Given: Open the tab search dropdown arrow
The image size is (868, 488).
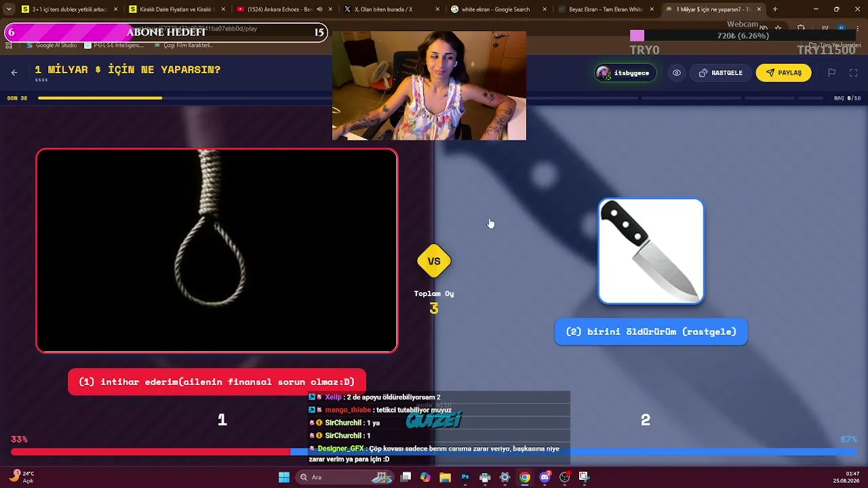Looking at the screenshot, I should point(8,9).
